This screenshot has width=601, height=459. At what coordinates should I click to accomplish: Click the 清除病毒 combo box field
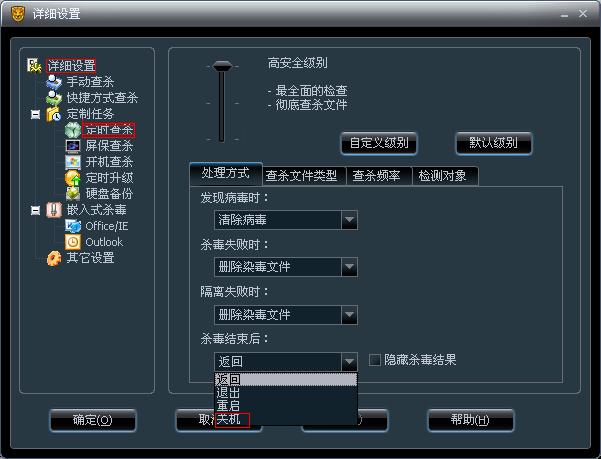point(286,220)
